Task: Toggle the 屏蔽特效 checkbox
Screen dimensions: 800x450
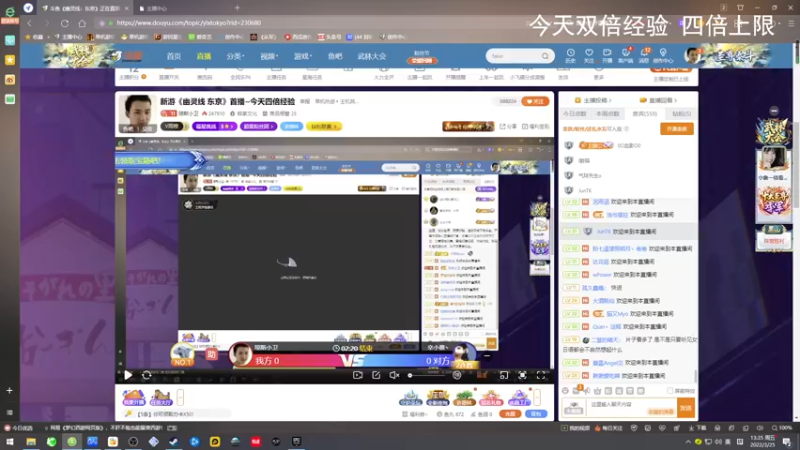Action: pos(670,391)
